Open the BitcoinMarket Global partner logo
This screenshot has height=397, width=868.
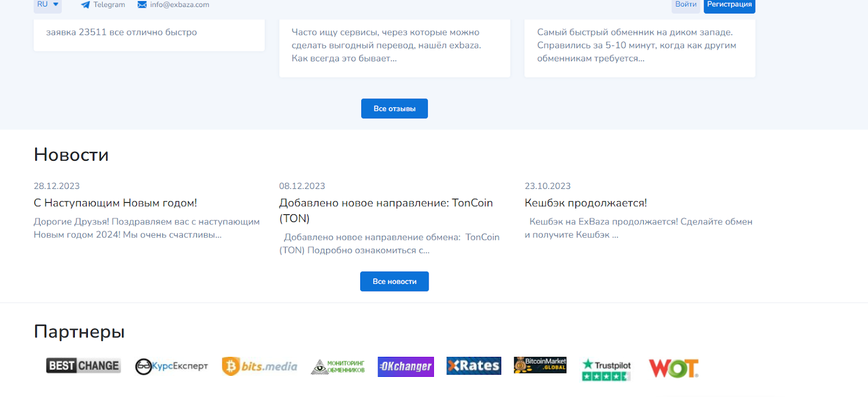pyautogui.click(x=540, y=365)
